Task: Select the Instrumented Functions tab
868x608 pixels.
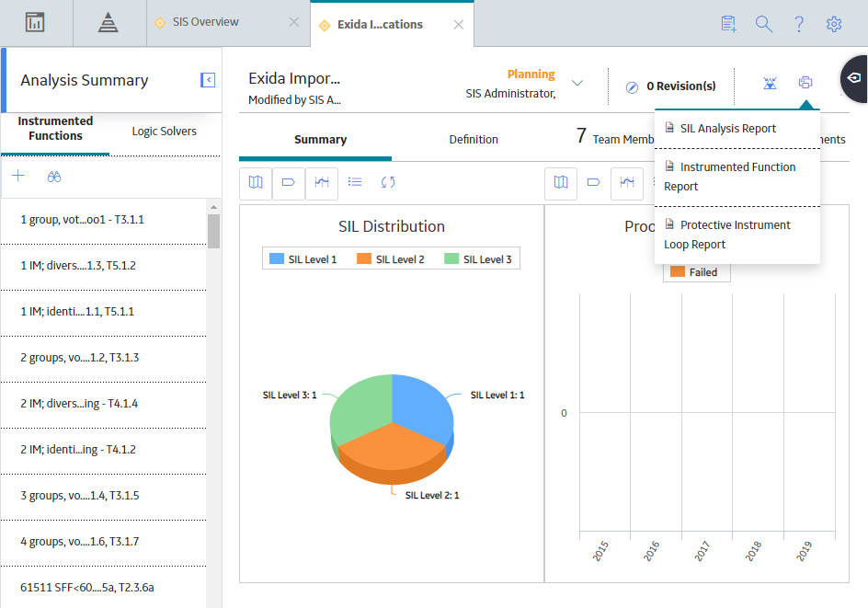Action: pyautogui.click(x=55, y=129)
